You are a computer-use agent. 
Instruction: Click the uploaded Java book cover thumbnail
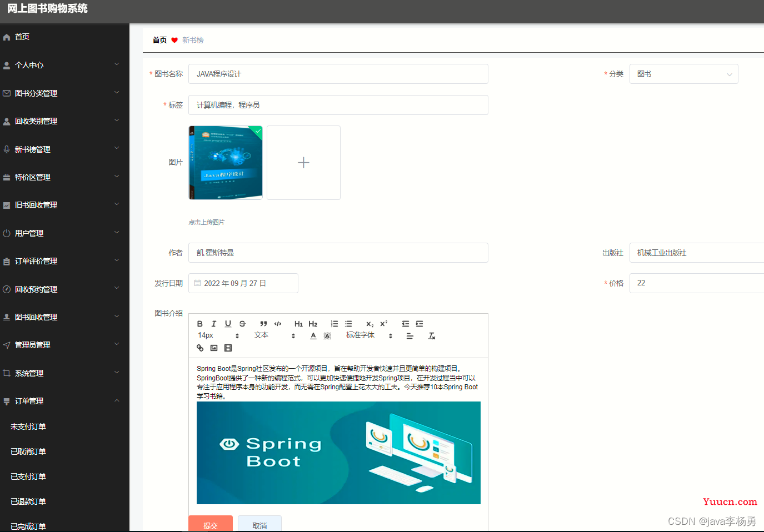(x=226, y=163)
